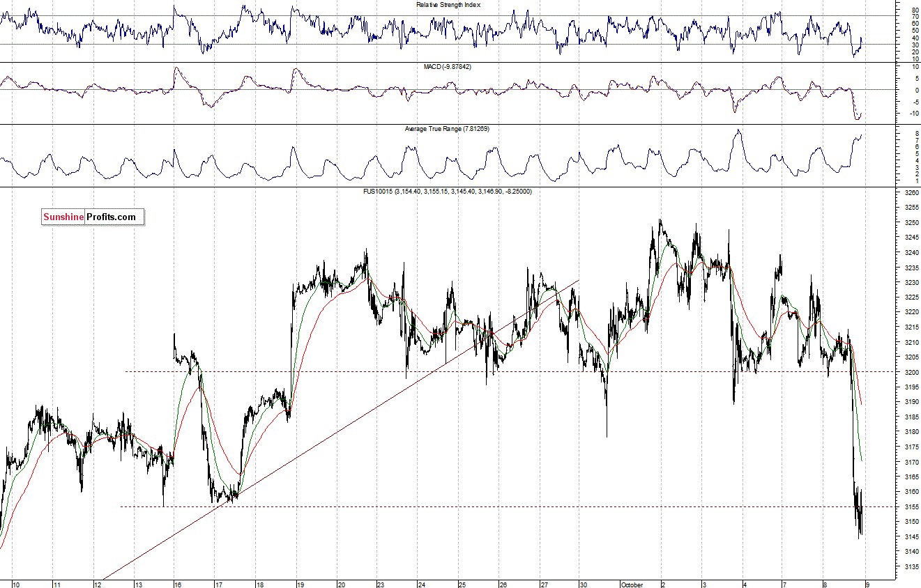
Task: Click date label 27 on the time axis
Action: pyautogui.click(x=544, y=585)
